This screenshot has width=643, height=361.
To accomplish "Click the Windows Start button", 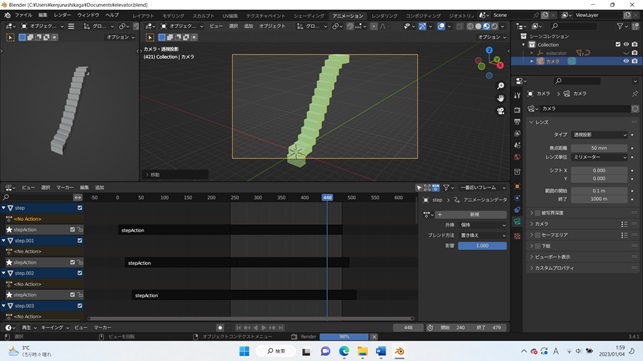I will pos(244,351).
